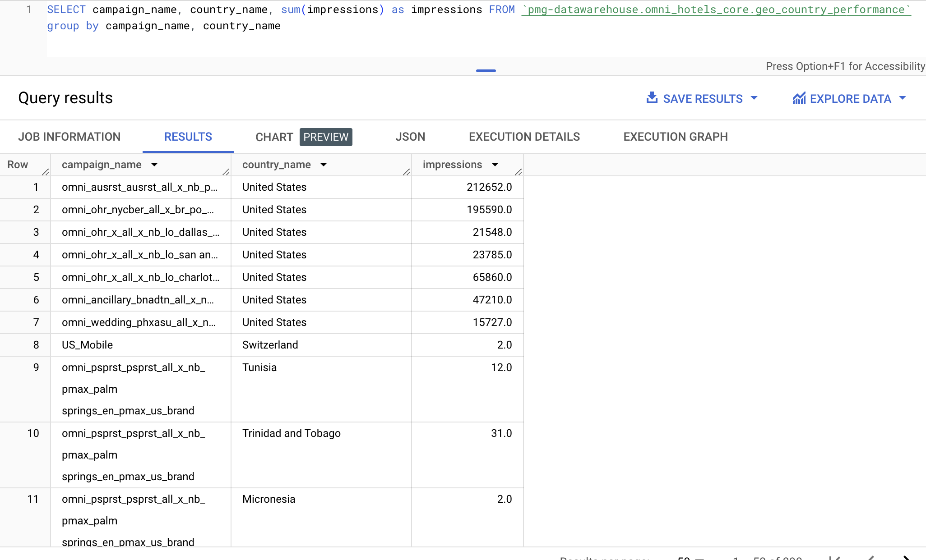Click the Save Results download icon
Viewport: 926px width, 560px height.
[x=652, y=98]
